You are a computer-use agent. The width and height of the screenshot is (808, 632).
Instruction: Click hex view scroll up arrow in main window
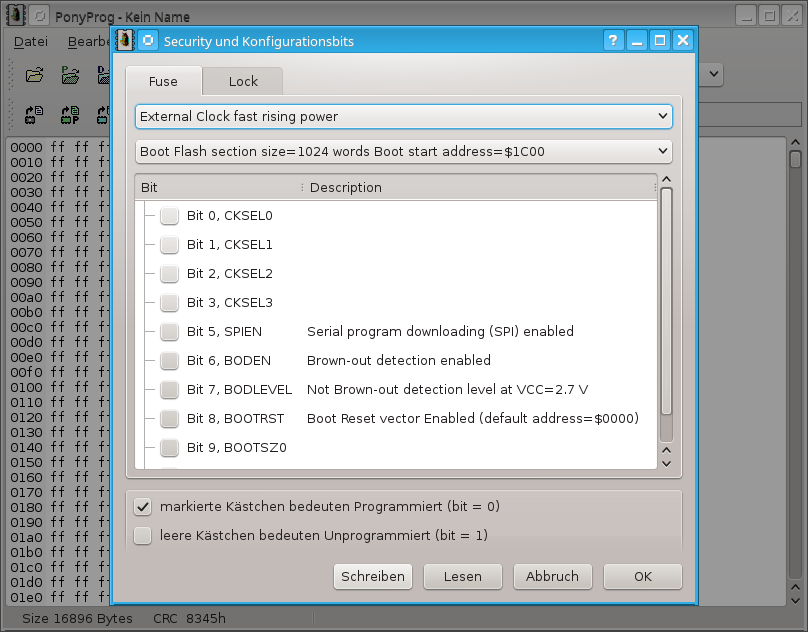point(795,142)
